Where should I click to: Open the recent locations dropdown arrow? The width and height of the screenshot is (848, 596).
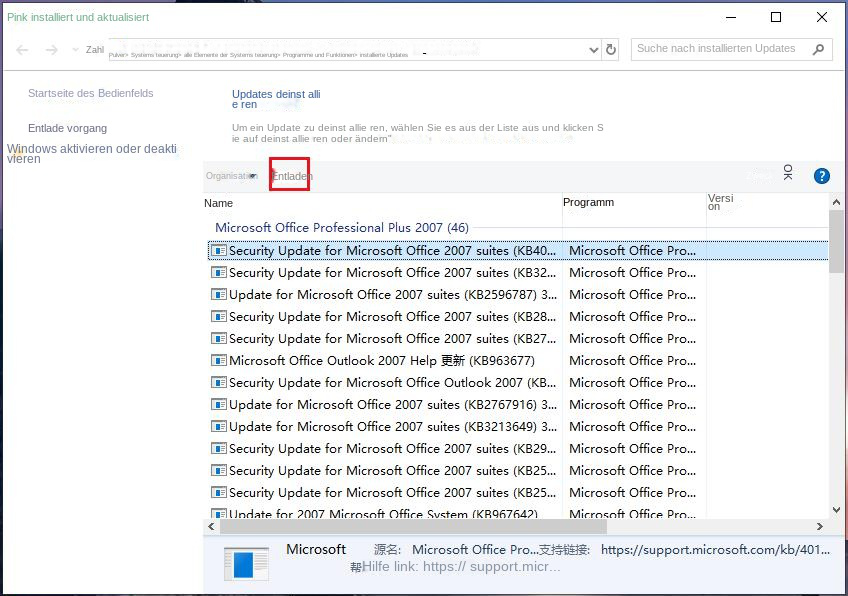click(x=75, y=50)
